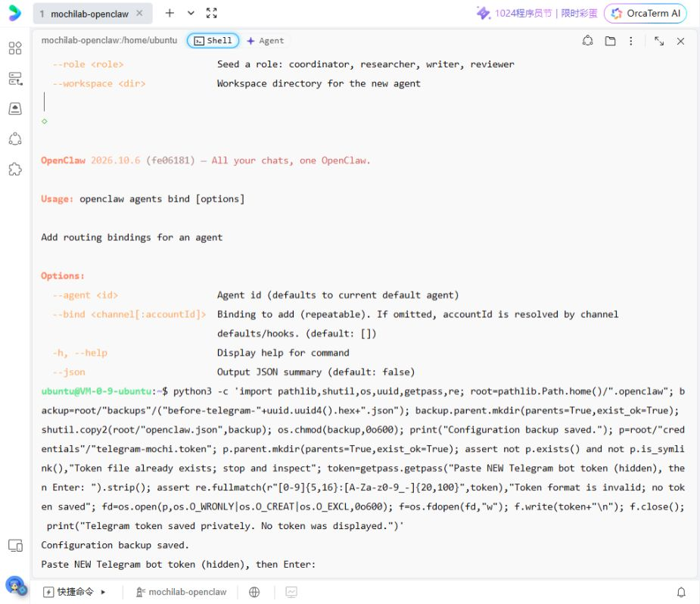
Task: Open the server list icon in sidebar
Action: tap(15, 79)
